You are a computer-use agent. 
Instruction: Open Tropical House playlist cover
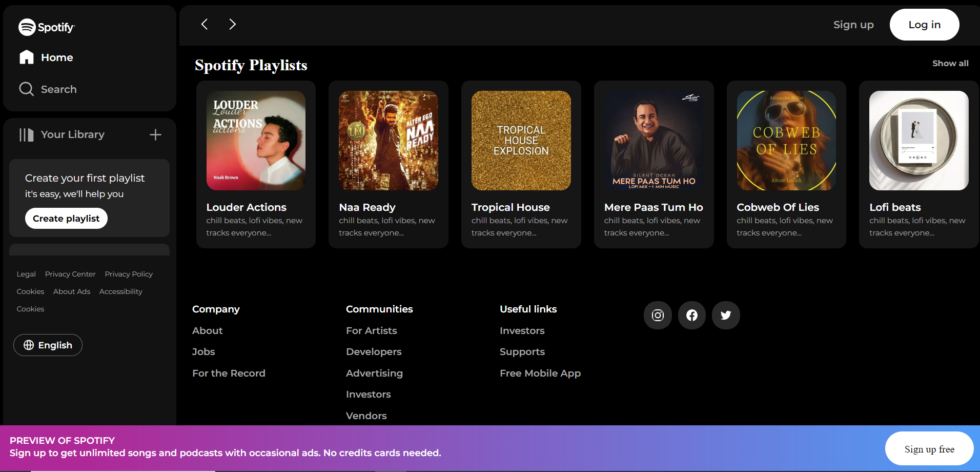click(521, 141)
